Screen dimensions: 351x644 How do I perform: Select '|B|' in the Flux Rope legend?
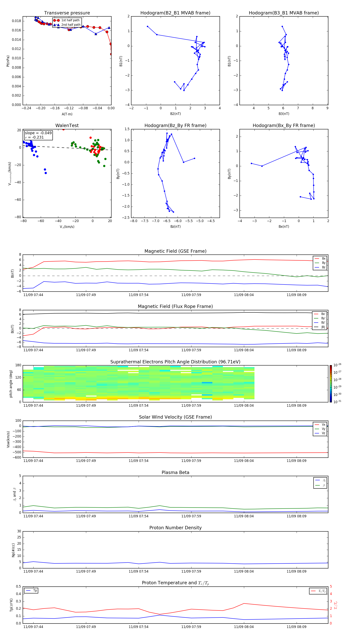(320, 327)
